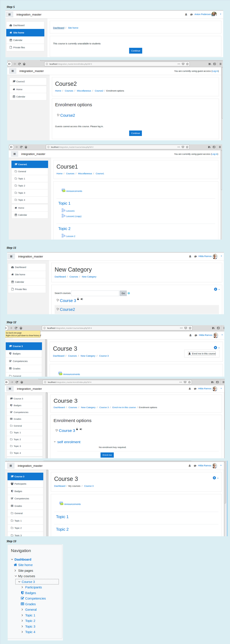Click the Enrol me button
This screenshot has height=644, width=230.
(x=107, y=455)
